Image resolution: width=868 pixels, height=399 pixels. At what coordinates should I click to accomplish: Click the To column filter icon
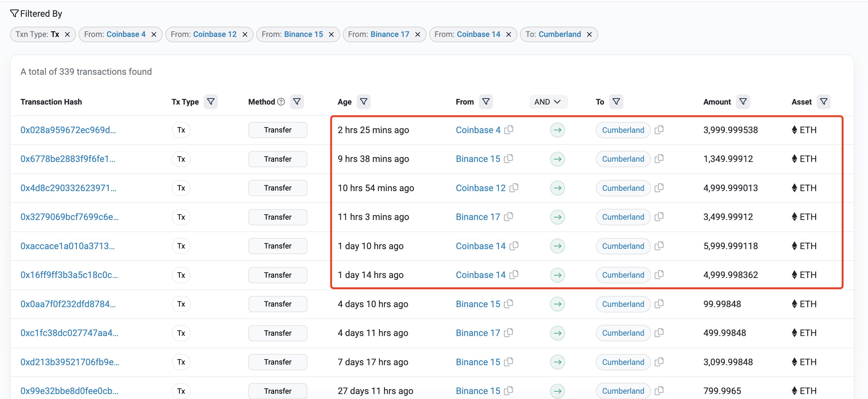coord(616,102)
